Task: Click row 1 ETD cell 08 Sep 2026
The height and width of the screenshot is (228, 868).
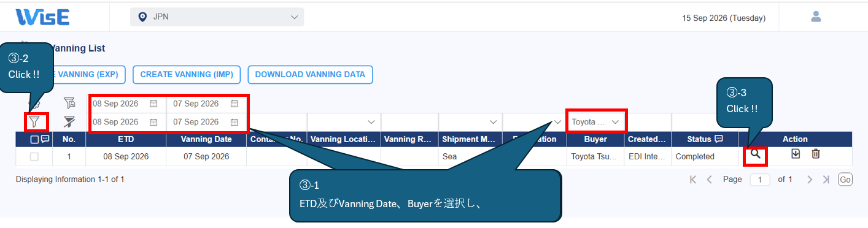Action: click(125, 156)
